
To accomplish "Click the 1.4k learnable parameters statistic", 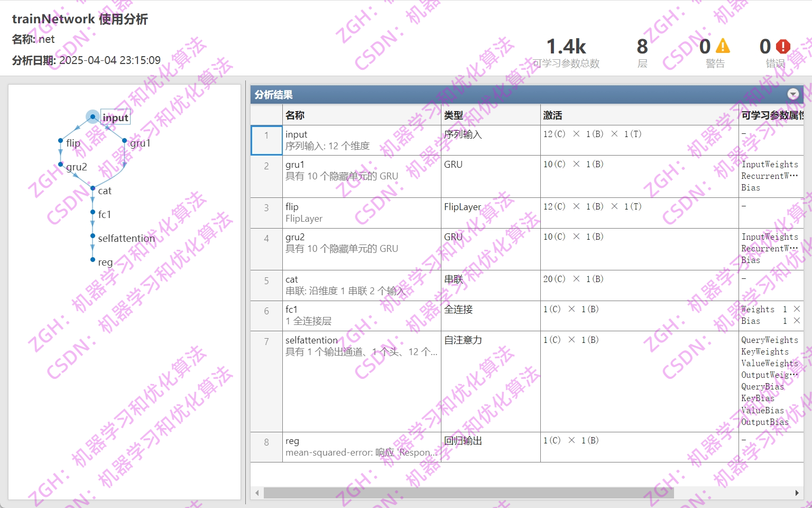I will (x=567, y=47).
